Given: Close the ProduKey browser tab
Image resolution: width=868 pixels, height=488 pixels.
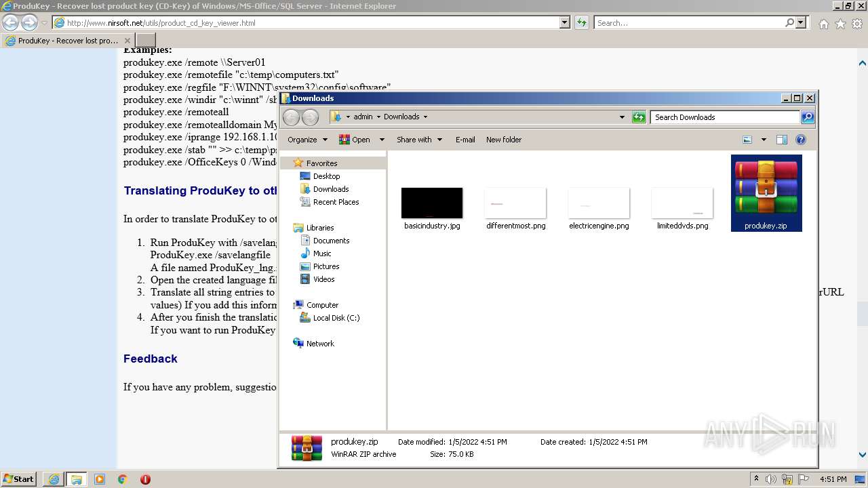Looking at the screenshot, I should (127, 41).
